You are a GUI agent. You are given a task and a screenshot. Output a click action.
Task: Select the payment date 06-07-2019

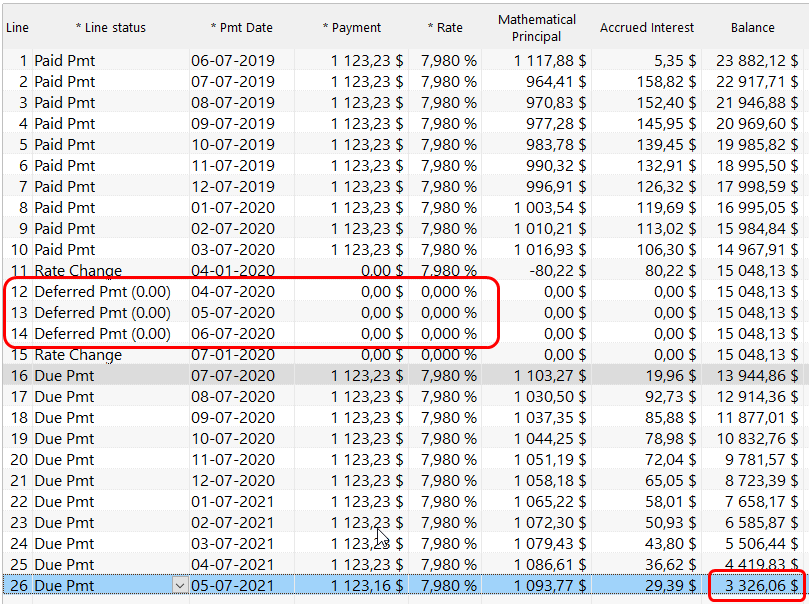pos(233,60)
